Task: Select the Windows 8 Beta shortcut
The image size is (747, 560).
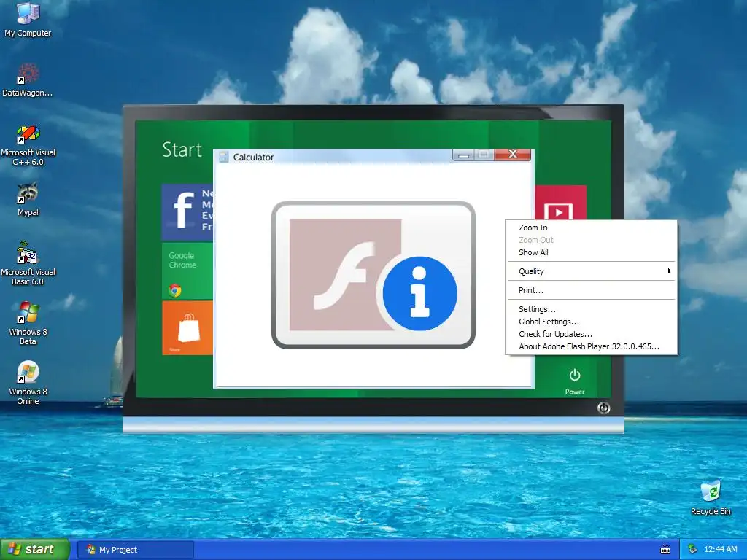Action: click(x=28, y=323)
